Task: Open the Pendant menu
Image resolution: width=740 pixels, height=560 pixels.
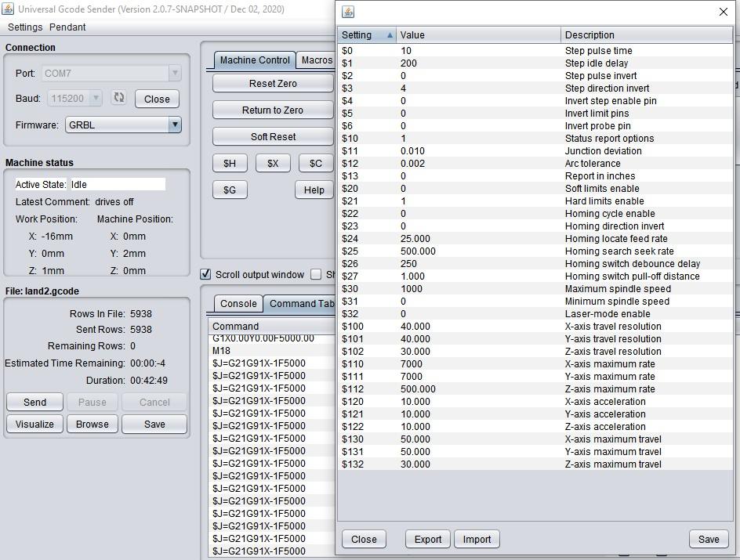Action: (67, 27)
